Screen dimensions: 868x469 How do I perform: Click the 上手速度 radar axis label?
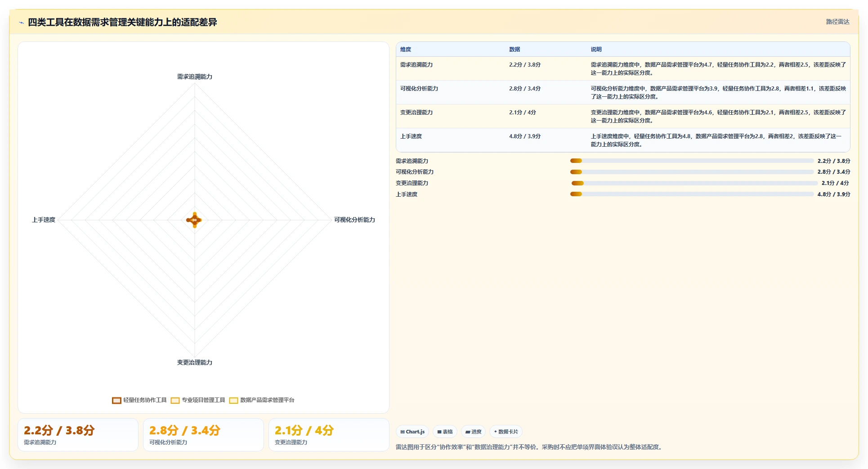click(44, 220)
